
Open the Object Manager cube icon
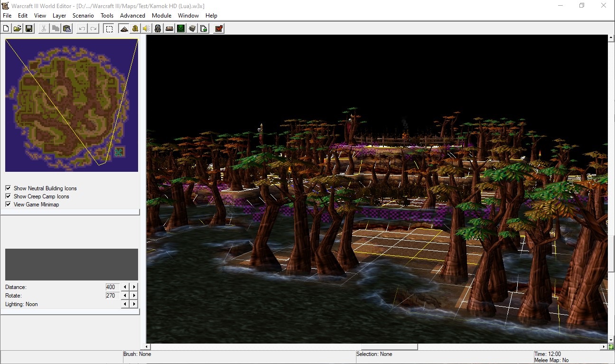click(x=192, y=28)
